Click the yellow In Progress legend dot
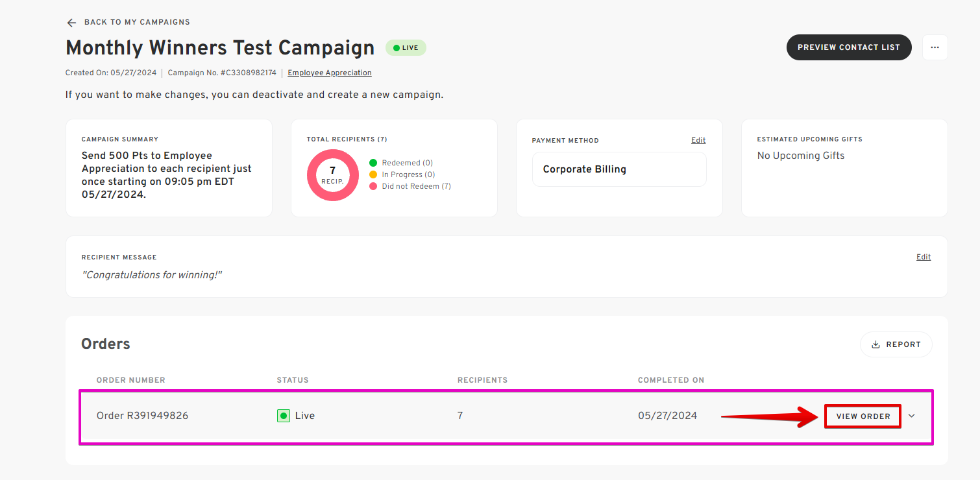This screenshot has height=480, width=980. [373, 174]
